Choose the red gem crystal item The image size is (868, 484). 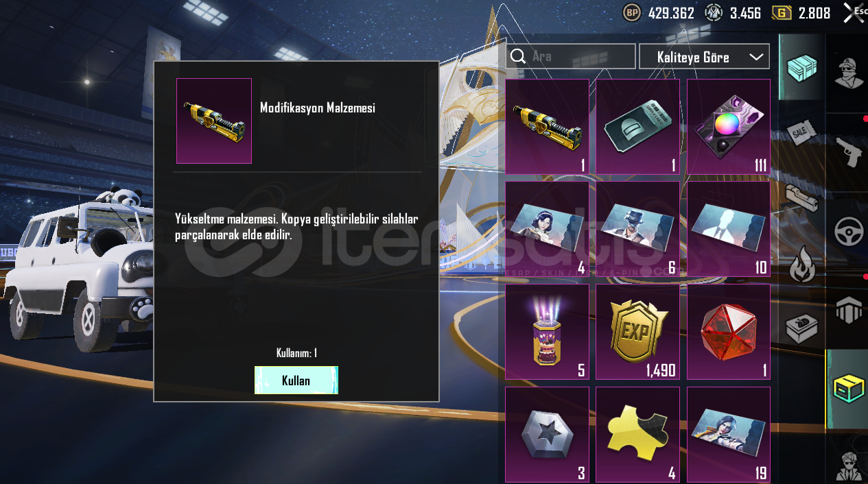pos(729,332)
